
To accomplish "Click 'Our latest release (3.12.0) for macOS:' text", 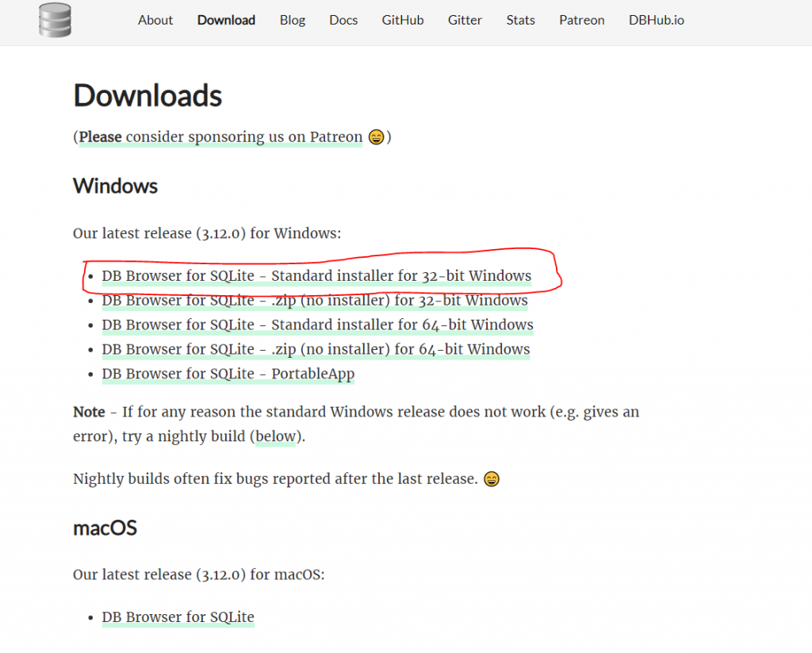I will [199, 574].
